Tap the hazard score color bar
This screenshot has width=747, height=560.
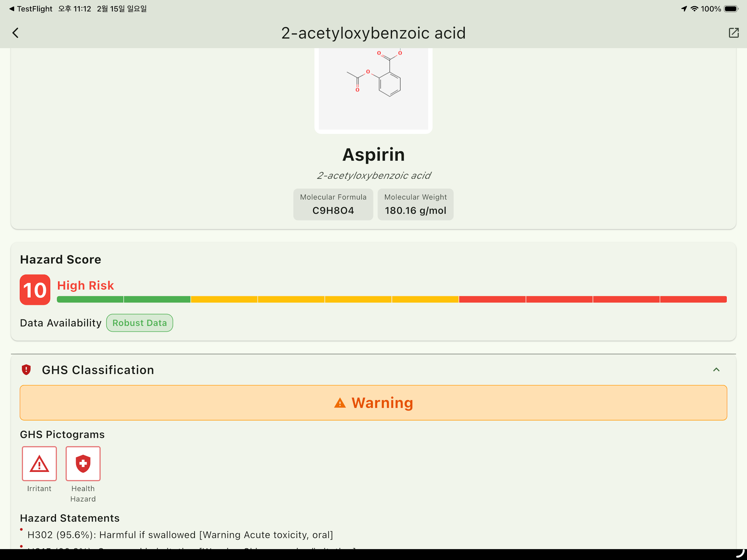(392, 300)
